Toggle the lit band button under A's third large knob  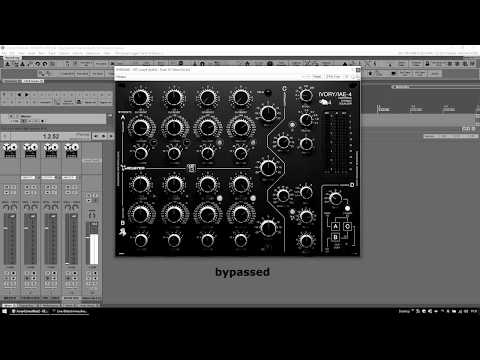[220, 142]
